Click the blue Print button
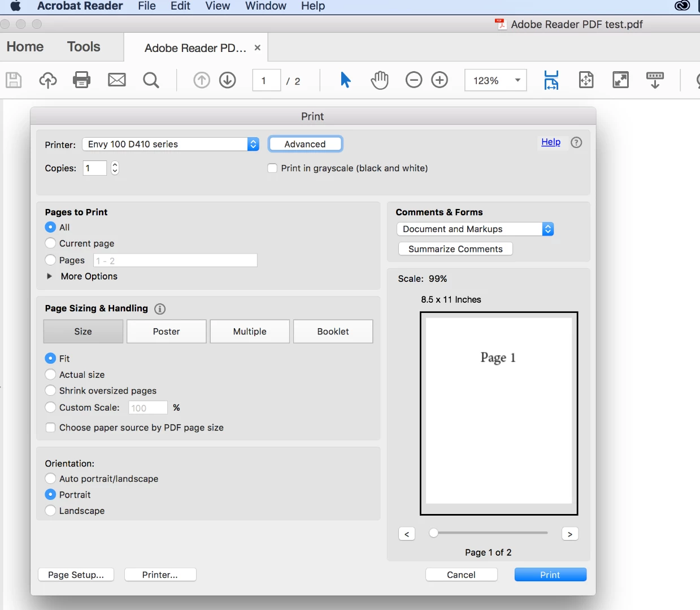This screenshot has height=610, width=700. 550,574
